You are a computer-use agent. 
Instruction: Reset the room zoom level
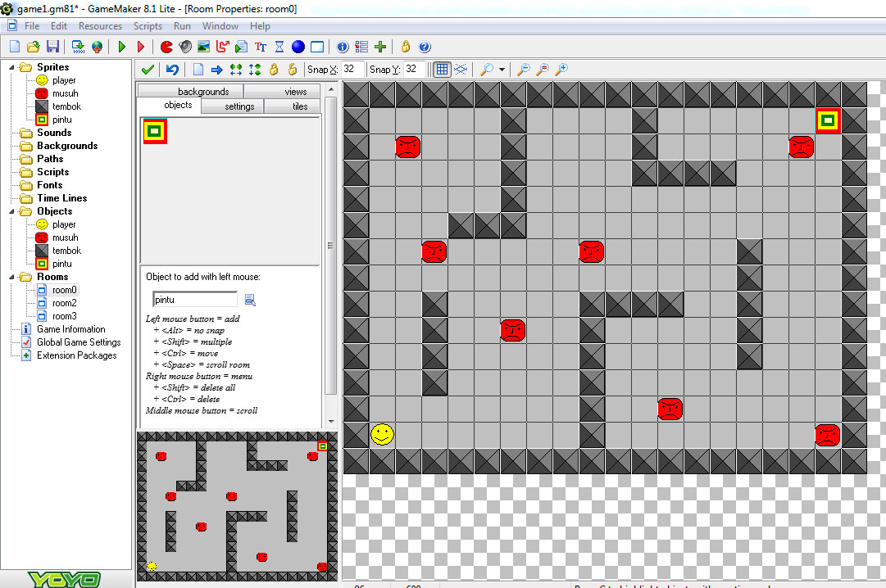click(542, 70)
